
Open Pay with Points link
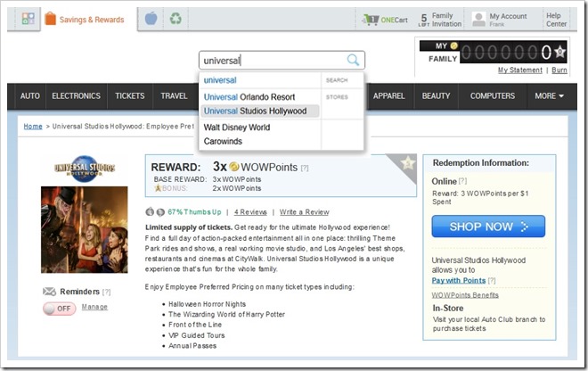(x=459, y=281)
